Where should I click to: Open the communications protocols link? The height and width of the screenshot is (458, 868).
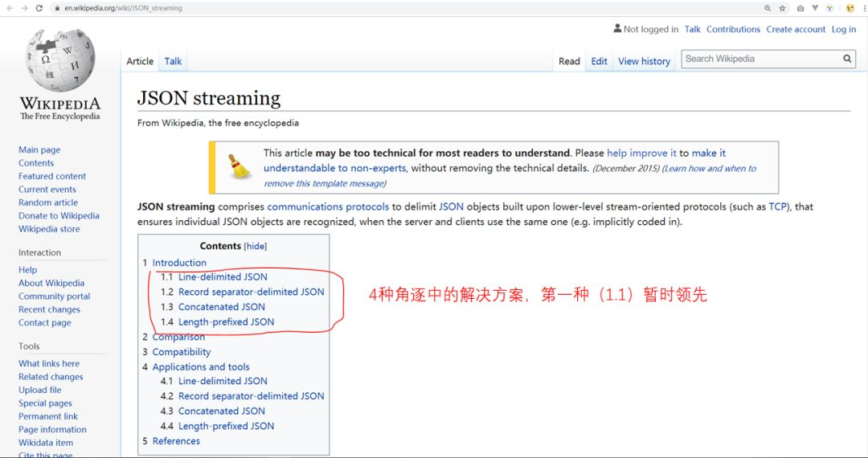click(x=328, y=207)
